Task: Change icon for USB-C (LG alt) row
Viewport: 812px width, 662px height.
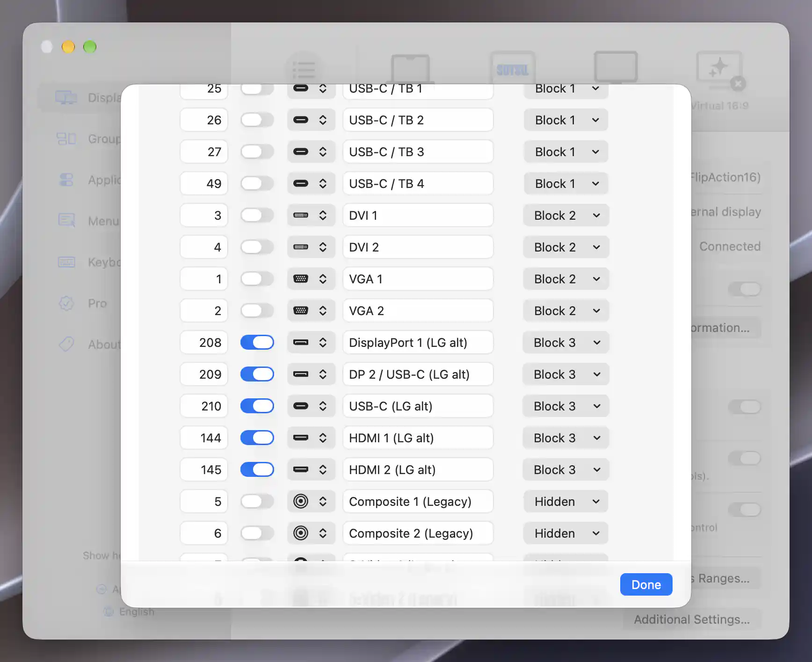Action: 311,406
